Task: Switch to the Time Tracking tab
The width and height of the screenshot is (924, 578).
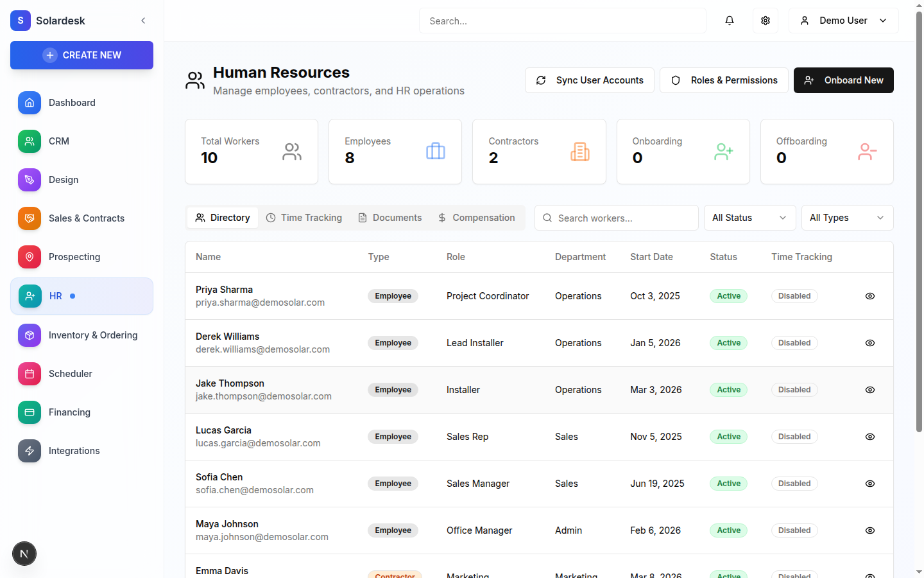Action: [304, 218]
